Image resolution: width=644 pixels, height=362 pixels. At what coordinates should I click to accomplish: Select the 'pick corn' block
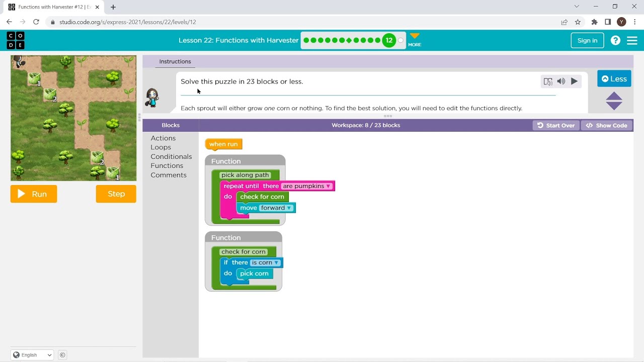pyautogui.click(x=254, y=274)
